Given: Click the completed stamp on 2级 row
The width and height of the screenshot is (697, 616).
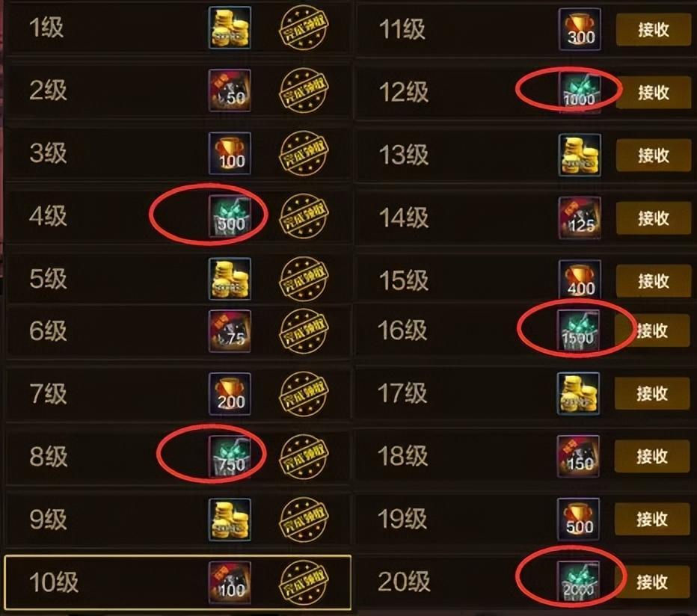Looking at the screenshot, I should point(304,90).
